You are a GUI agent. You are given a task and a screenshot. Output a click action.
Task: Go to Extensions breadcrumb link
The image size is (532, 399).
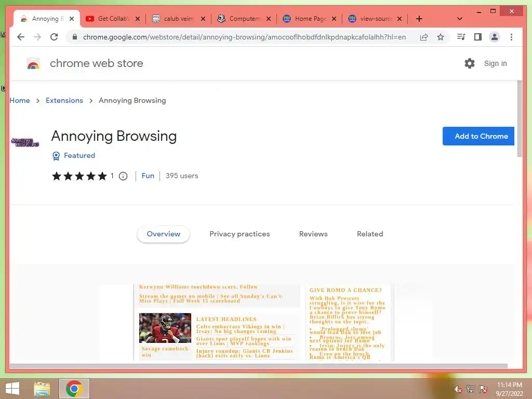[64, 100]
